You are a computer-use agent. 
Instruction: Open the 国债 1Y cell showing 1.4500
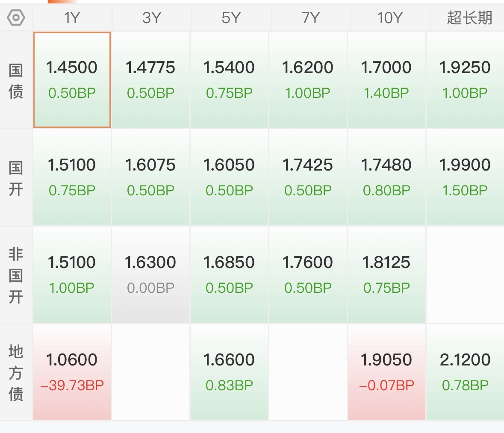pyautogui.click(x=72, y=80)
